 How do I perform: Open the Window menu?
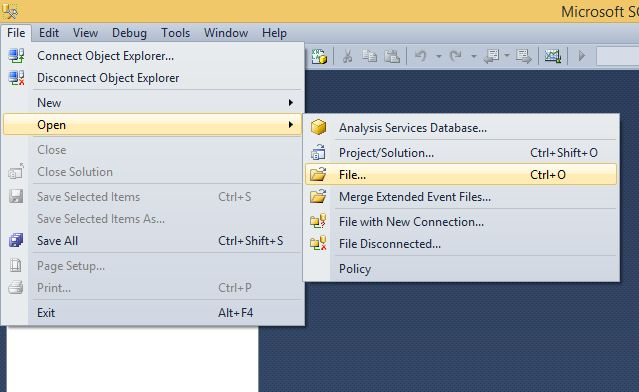tap(226, 33)
